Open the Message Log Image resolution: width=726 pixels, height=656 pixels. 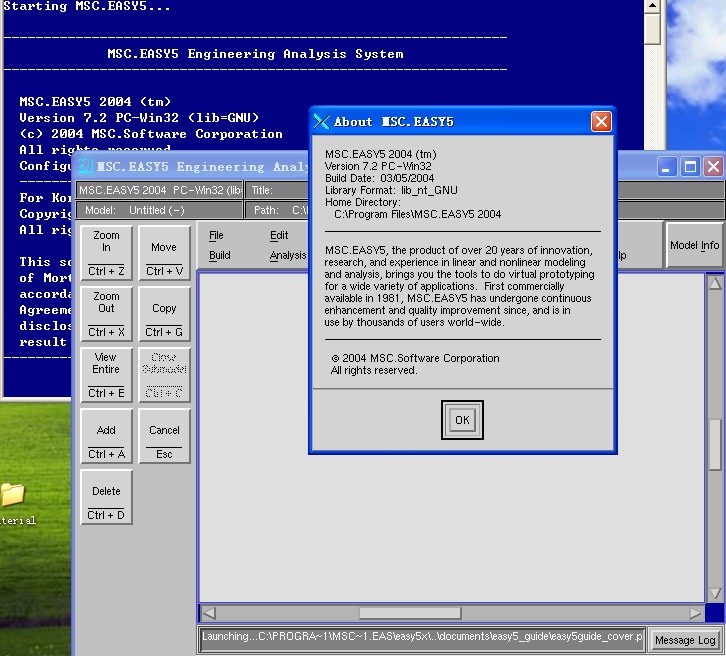(x=685, y=640)
